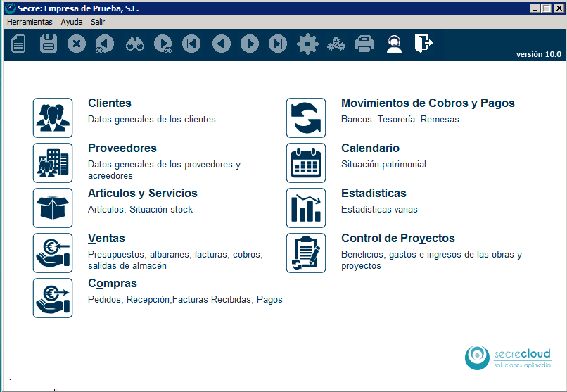Click the save floppy disk icon
The height and width of the screenshot is (392, 567).
(x=49, y=44)
